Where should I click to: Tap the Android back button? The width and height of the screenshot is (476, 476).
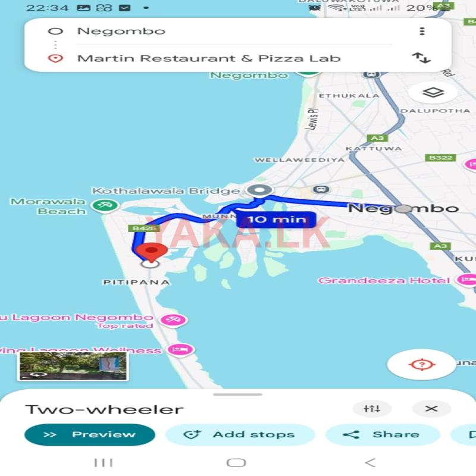click(370, 463)
